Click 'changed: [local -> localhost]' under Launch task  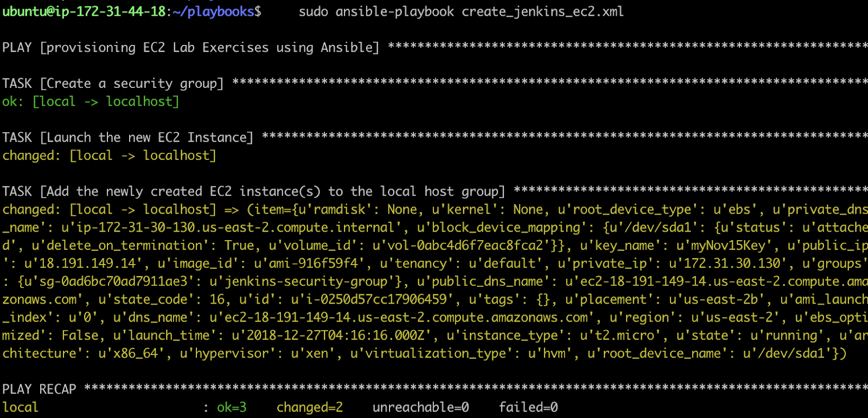coord(109,156)
